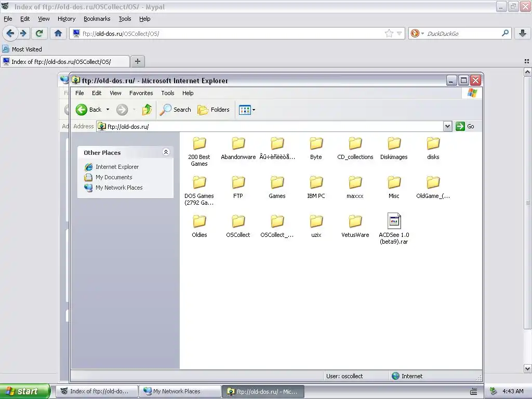Bookmark this page with star icon
532x399 pixels.
click(x=389, y=33)
